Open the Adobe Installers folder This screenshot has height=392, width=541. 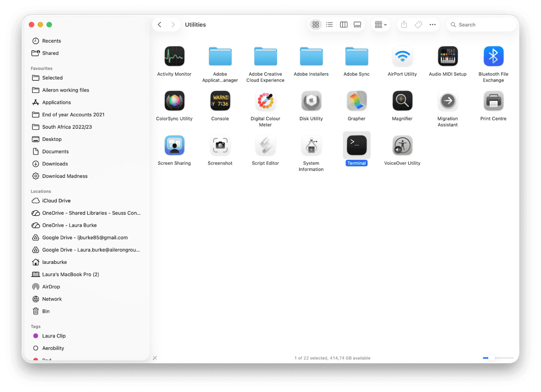(x=311, y=56)
